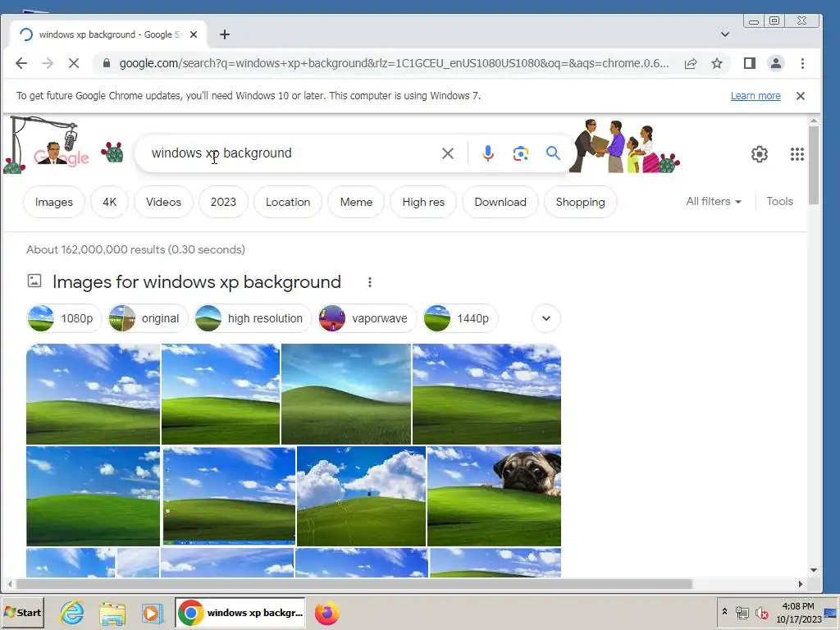Image resolution: width=840 pixels, height=630 pixels.
Task: Switch to Shopping results tab
Action: click(x=580, y=202)
